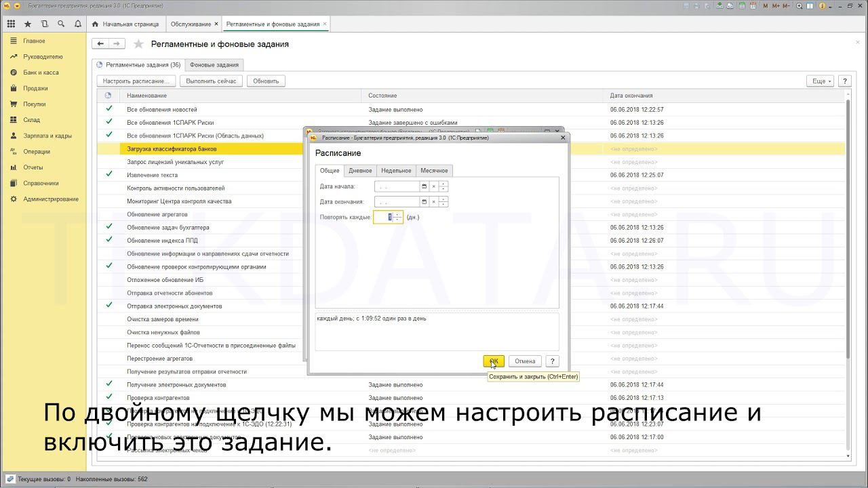
Task: Adjust the Дата окончания stepper arrows
Action: pyautogui.click(x=443, y=201)
